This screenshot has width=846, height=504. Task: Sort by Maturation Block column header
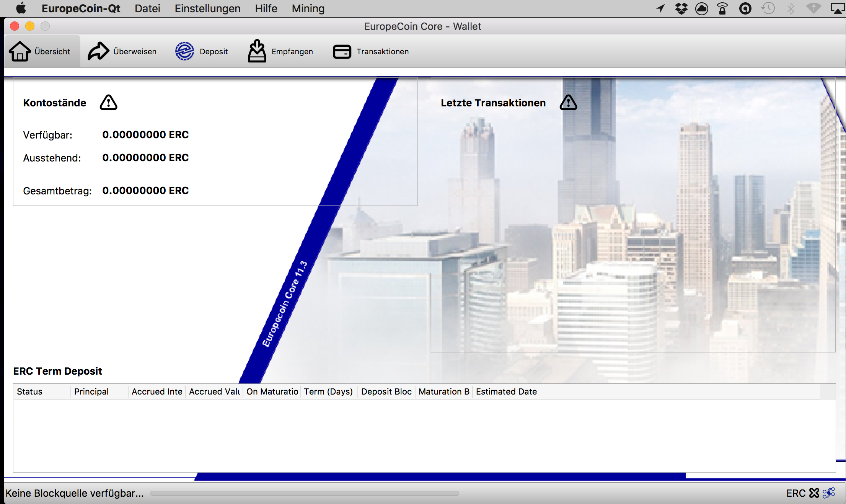[444, 391]
